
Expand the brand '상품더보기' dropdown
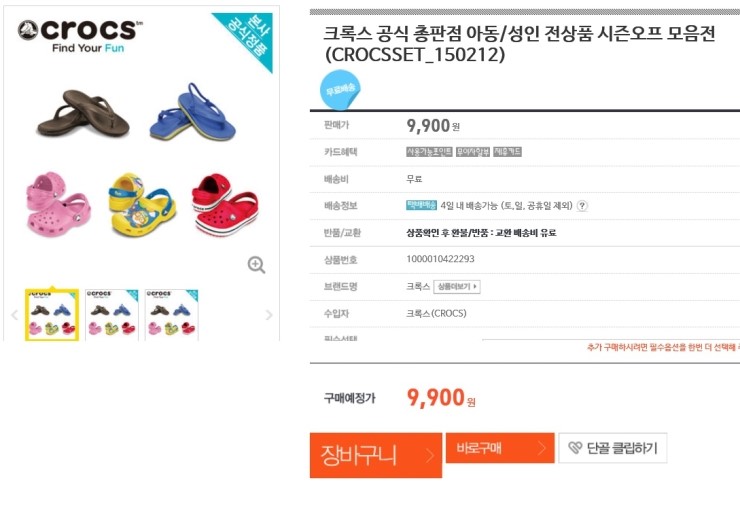456,287
